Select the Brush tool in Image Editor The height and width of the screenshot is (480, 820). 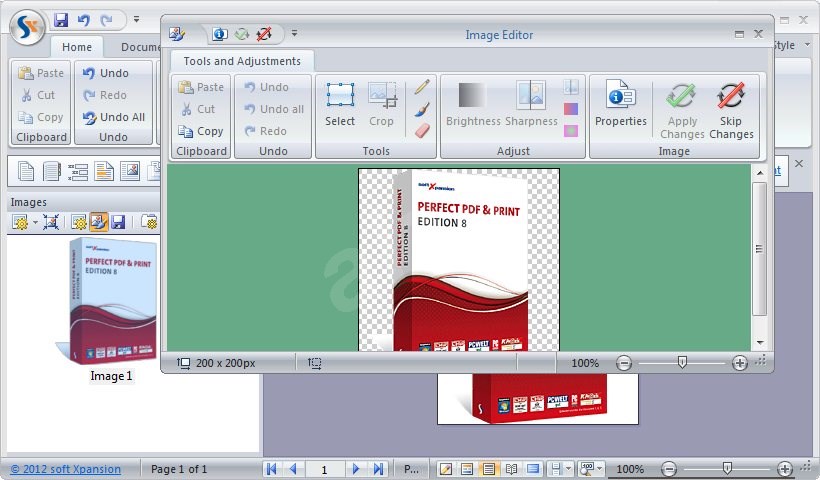[x=422, y=109]
